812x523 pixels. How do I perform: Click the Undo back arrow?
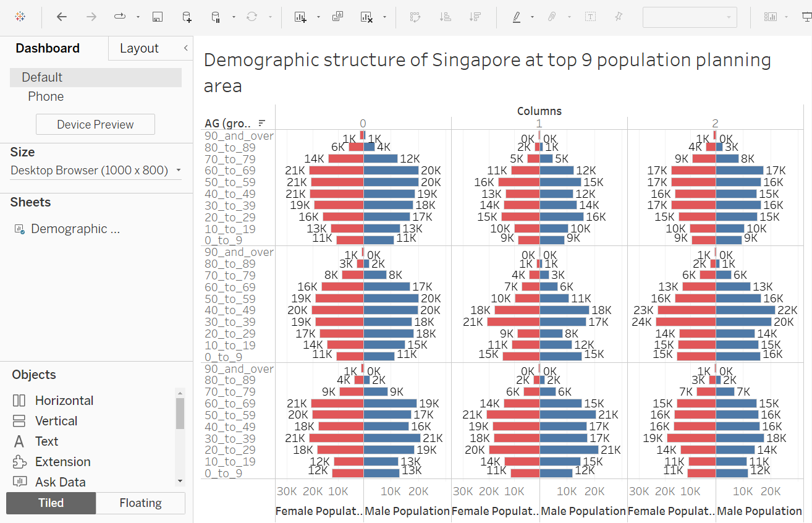[x=61, y=17]
